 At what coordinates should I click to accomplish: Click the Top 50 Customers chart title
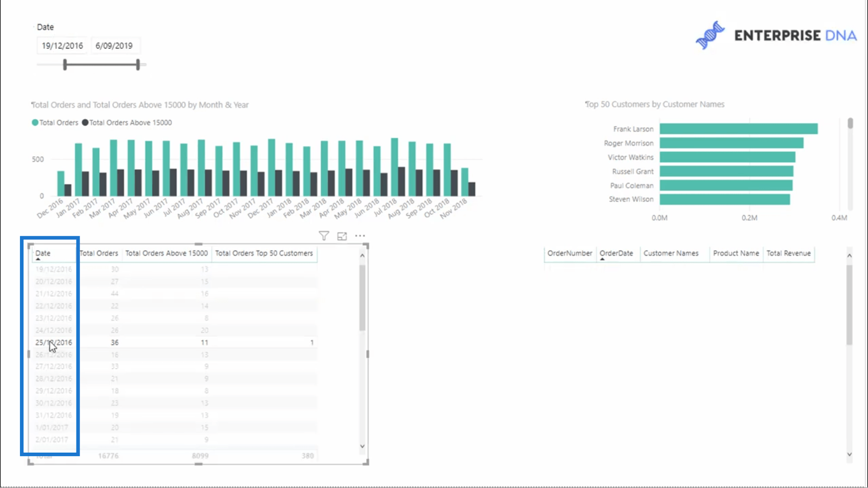pyautogui.click(x=655, y=104)
